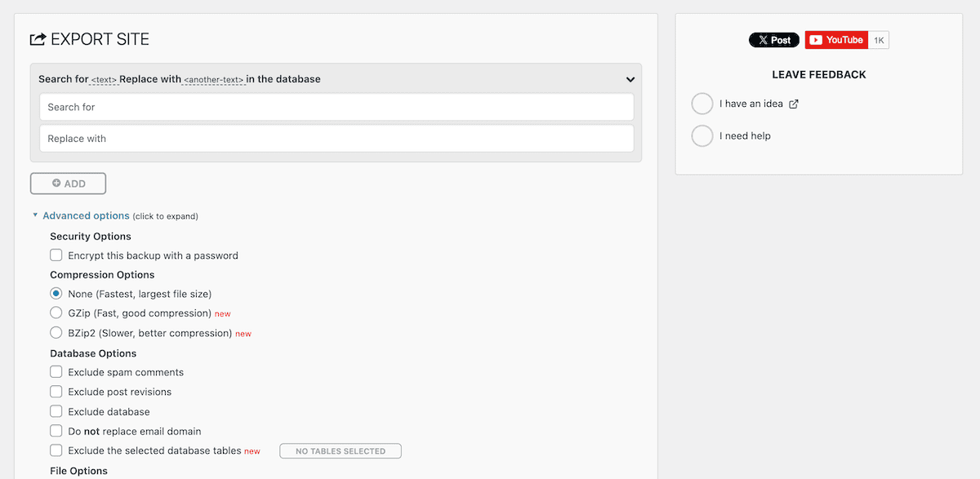Enable Encrypt this backup with a password
Screen dimensions: 980x479
pos(56,255)
